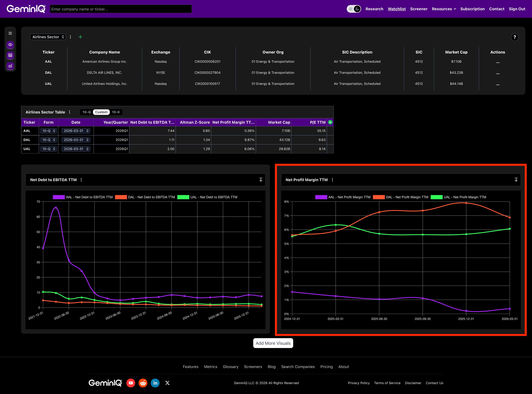Toggle UAL series in Net Profit Margin legend
The image size is (532, 394).
[458, 197]
